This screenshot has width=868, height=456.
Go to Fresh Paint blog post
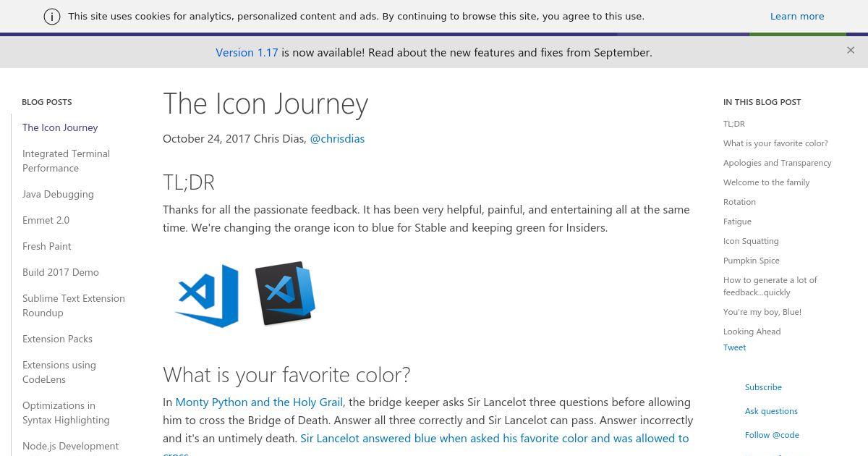pos(47,246)
